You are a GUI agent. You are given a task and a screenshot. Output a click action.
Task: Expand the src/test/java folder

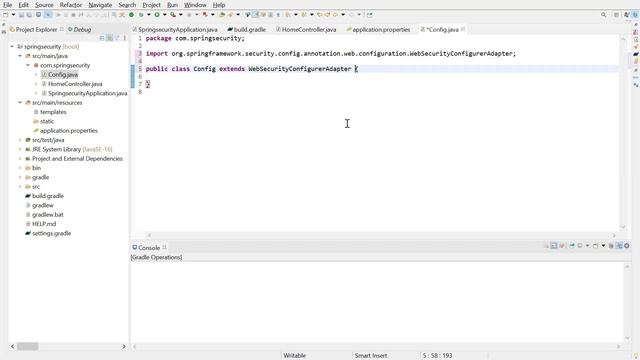click(x=20, y=140)
